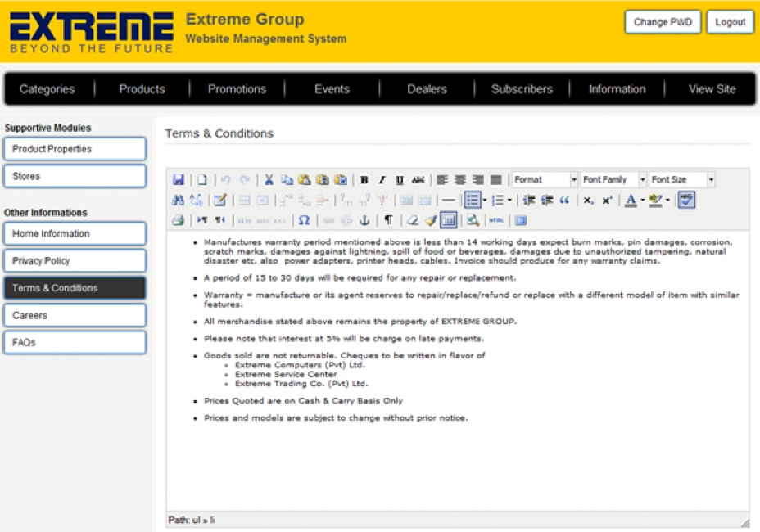Apply the background highlight color icon
This screenshot has height=532, width=760.
point(656,200)
